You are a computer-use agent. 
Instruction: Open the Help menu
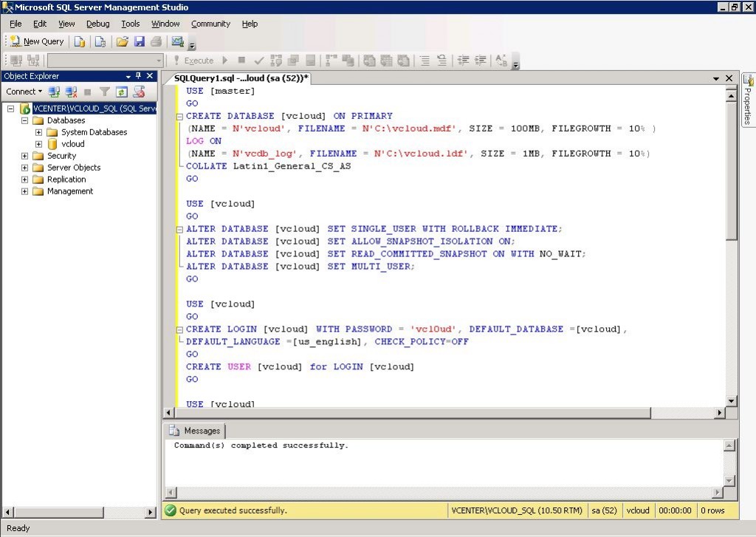250,24
